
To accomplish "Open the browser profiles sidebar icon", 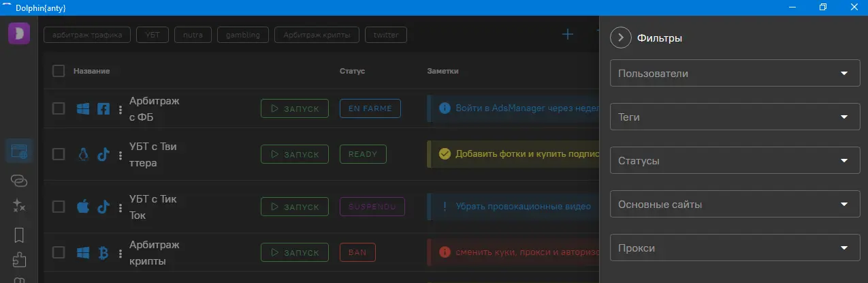I will pyautogui.click(x=19, y=151).
